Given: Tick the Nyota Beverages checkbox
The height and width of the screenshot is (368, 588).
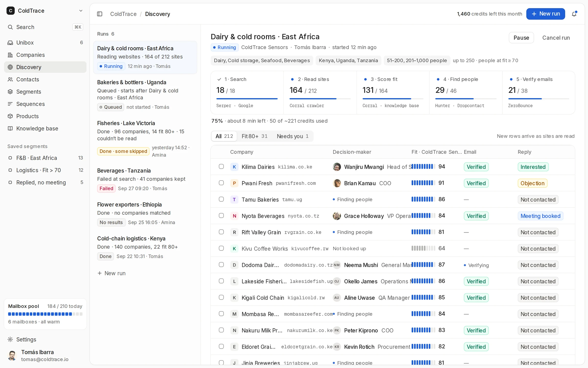Looking at the screenshot, I should (x=221, y=216).
